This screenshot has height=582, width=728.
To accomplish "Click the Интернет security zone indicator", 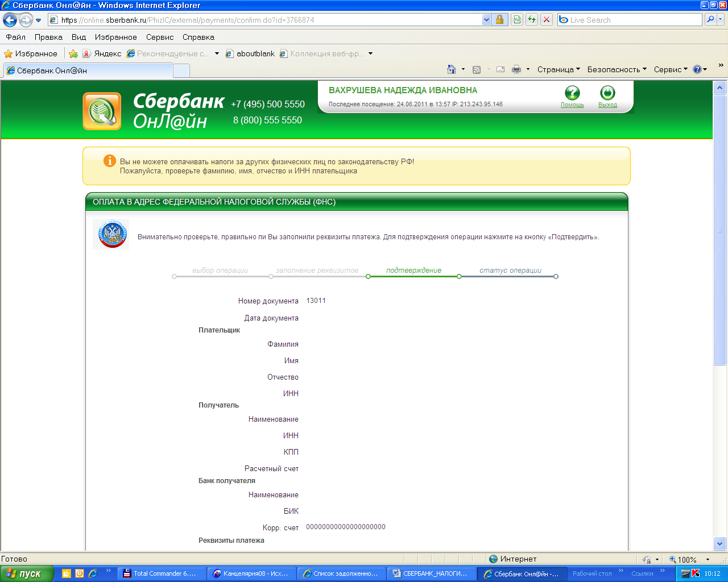I will (513, 559).
